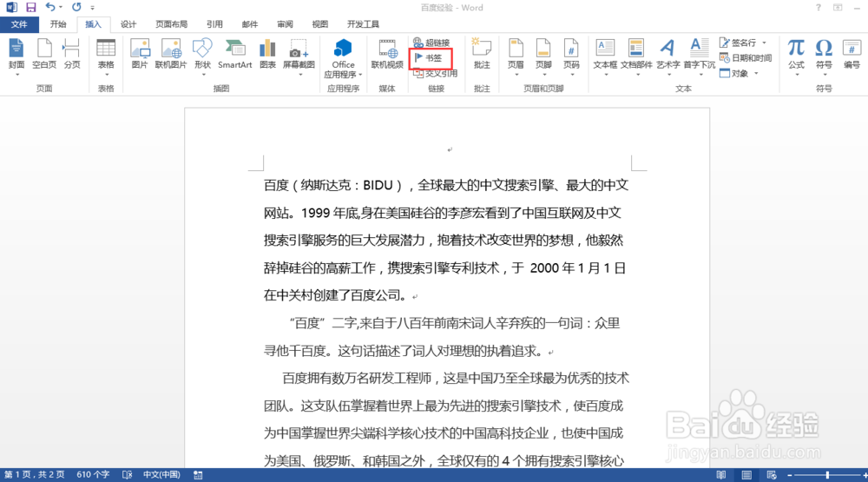This screenshot has height=482, width=868.
Task: Insert an object (对象)
Action: pos(734,73)
